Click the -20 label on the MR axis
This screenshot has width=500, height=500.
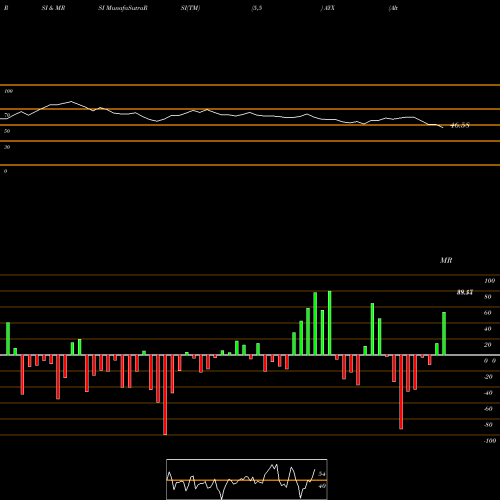[488, 377]
